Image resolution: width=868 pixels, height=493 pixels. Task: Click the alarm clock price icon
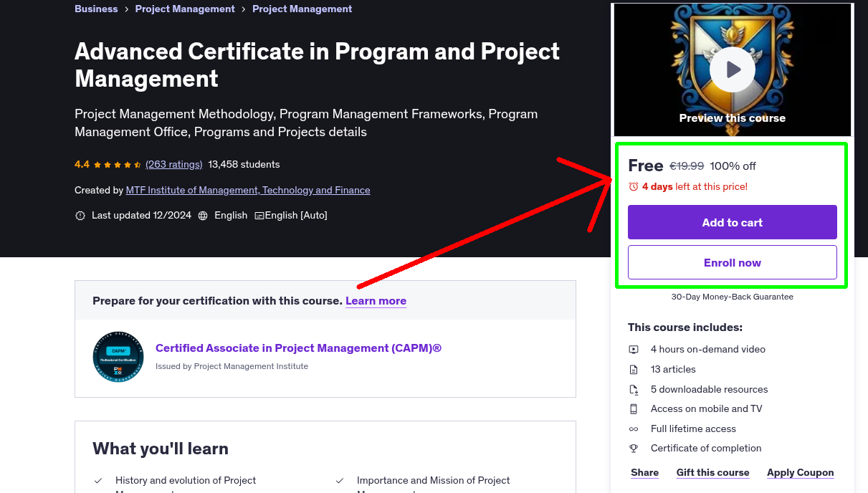click(x=634, y=186)
